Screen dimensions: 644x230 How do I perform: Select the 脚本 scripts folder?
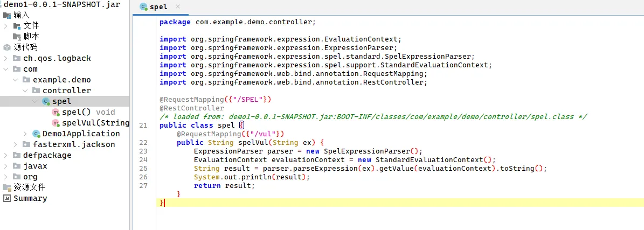tap(31, 37)
